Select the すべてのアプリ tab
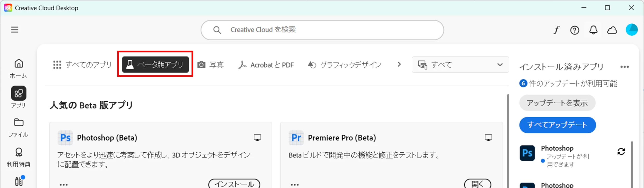Viewport: 644px width, 188px height. (82, 65)
